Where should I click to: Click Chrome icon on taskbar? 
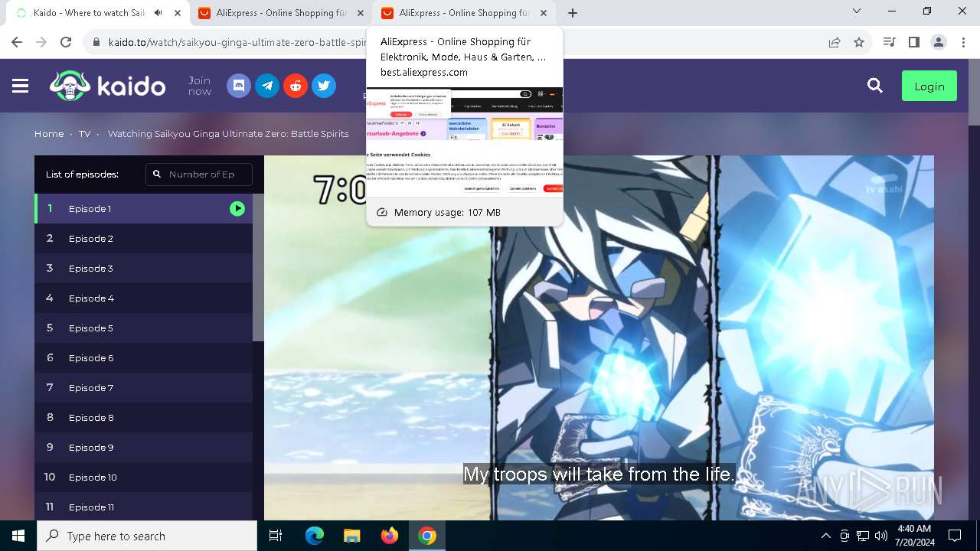point(427,536)
